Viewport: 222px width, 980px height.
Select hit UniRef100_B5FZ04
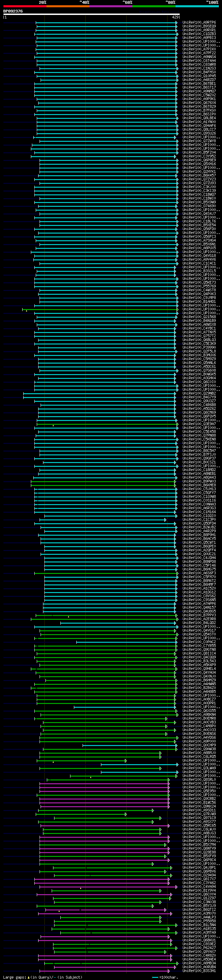(199, 153)
